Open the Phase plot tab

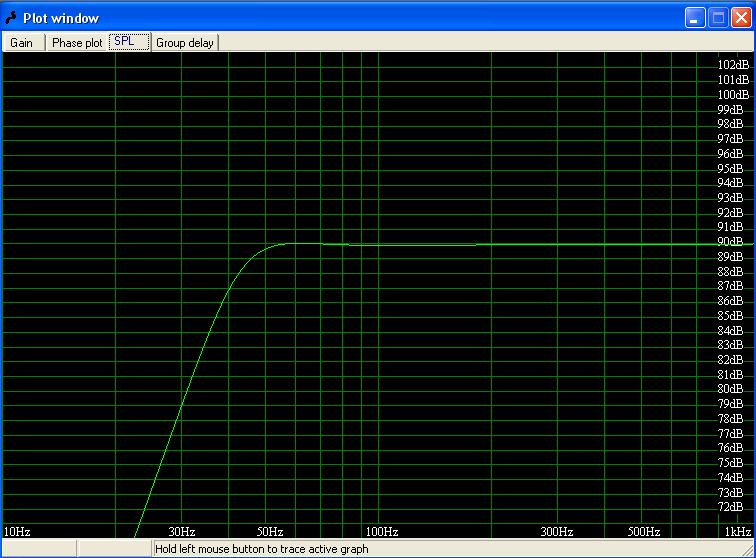[77, 42]
